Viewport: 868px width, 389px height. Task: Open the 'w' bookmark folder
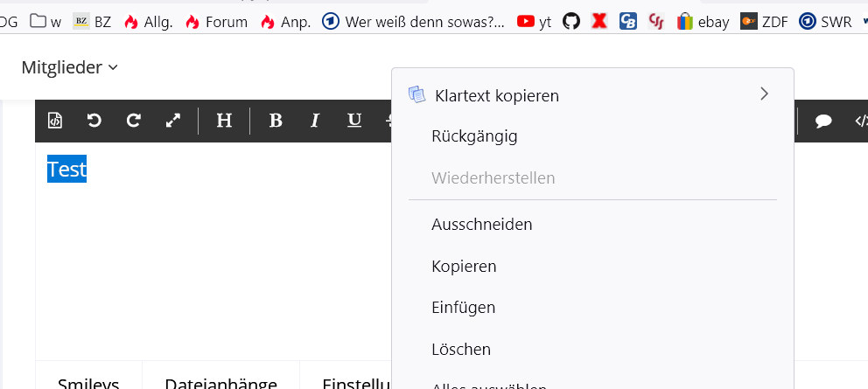click(45, 22)
